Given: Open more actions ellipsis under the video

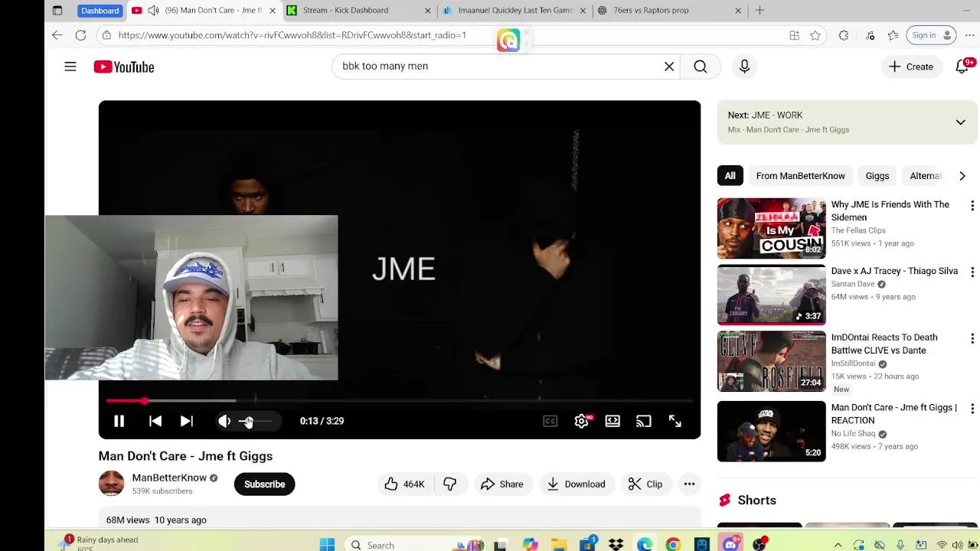Looking at the screenshot, I should 689,484.
